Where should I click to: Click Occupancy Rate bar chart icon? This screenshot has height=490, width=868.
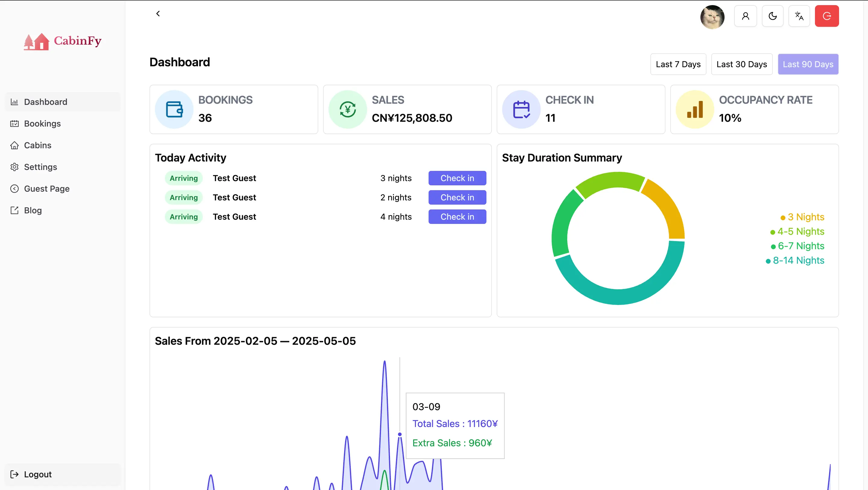pos(694,109)
